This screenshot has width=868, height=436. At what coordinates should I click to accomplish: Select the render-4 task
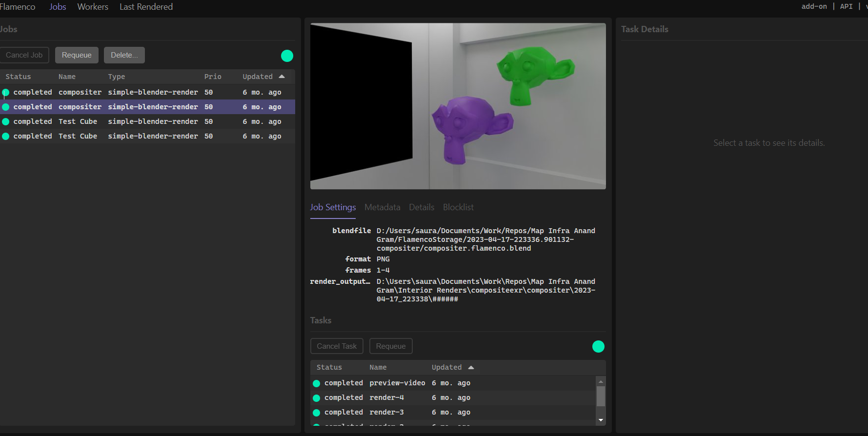point(453,398)
